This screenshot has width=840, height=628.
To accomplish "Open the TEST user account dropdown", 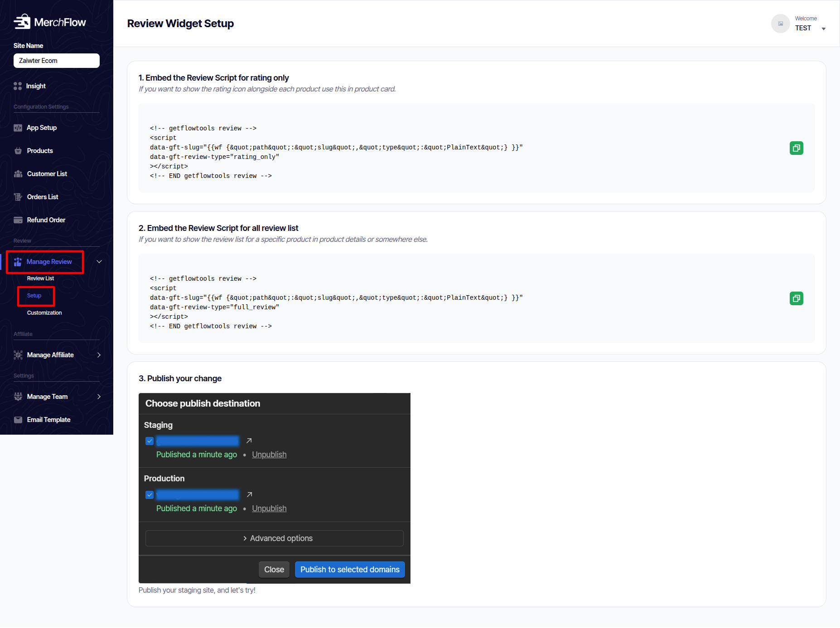I will click(x=823, y=29).
